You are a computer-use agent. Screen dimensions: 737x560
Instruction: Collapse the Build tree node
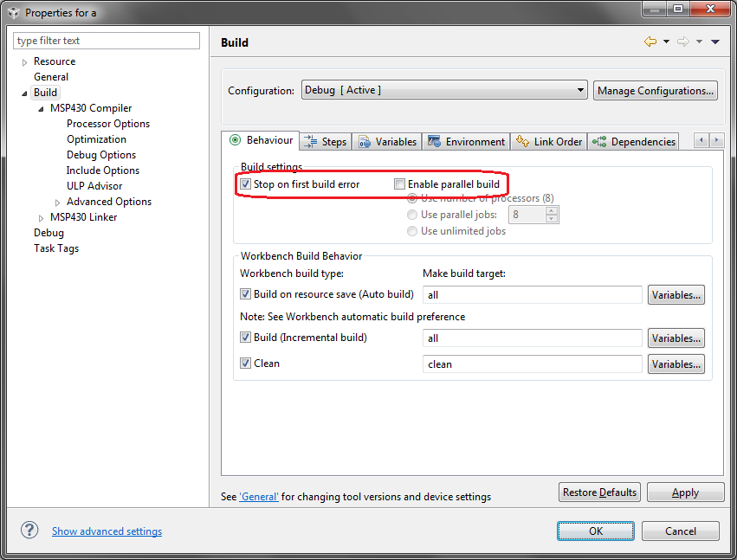click(23, 92)
